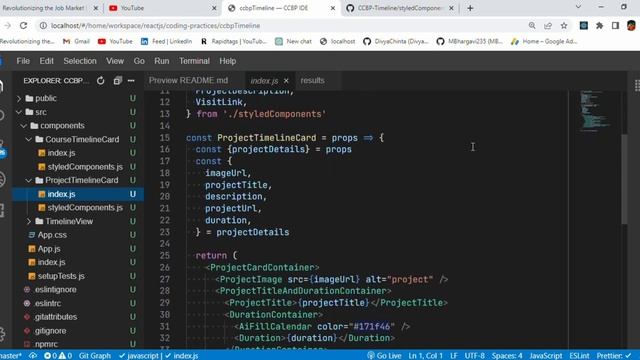Viewport: 640px width, 360px height.
Task: Open the Run menu
Action: pos(162,61)
